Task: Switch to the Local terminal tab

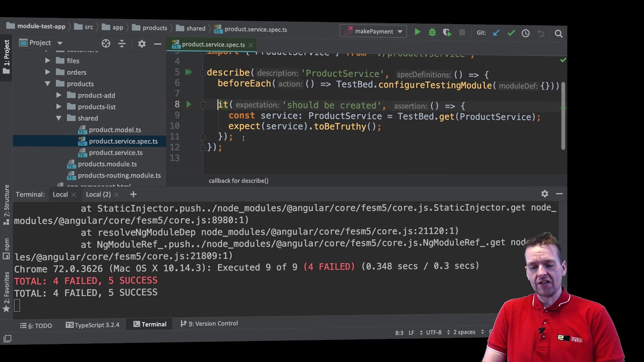Action: click(x=60, y=195)
